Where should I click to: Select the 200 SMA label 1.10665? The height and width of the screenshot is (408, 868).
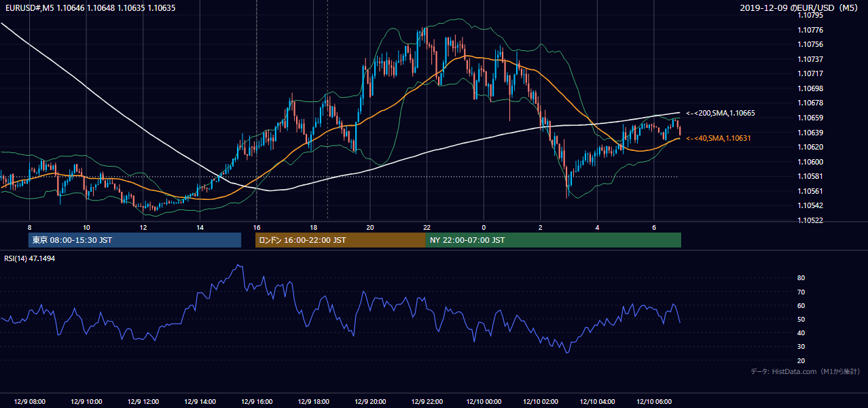[x=721, y=113]
